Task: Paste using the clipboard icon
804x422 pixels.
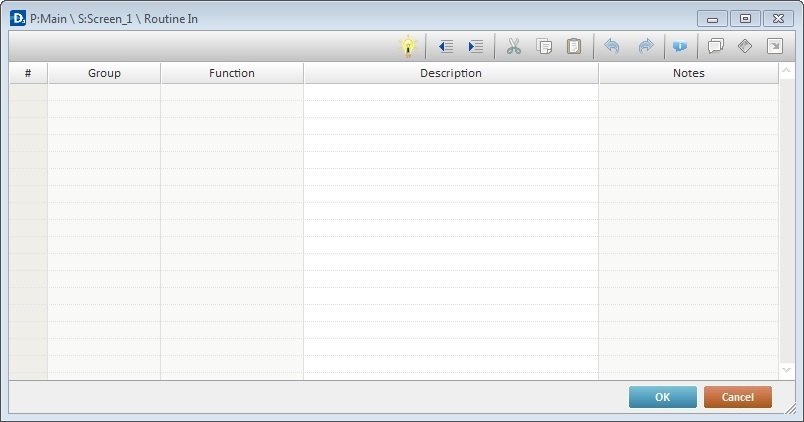Action: coord(574,46)
